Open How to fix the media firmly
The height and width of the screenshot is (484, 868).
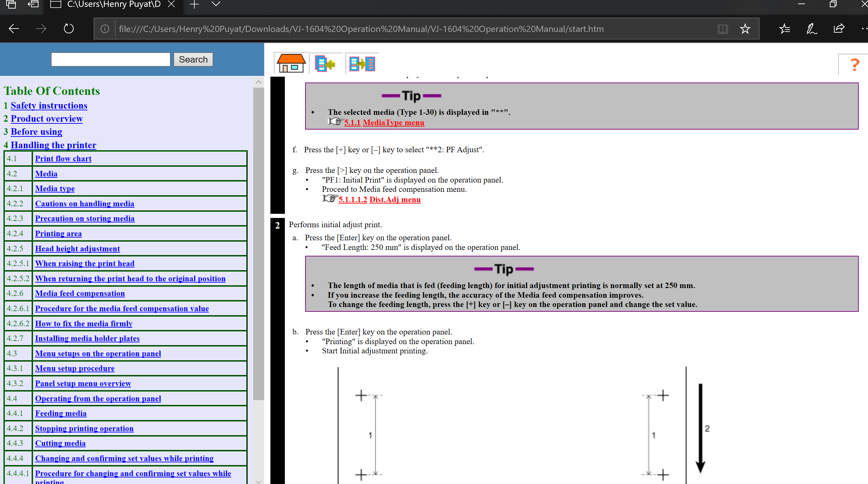pos(84,323)
